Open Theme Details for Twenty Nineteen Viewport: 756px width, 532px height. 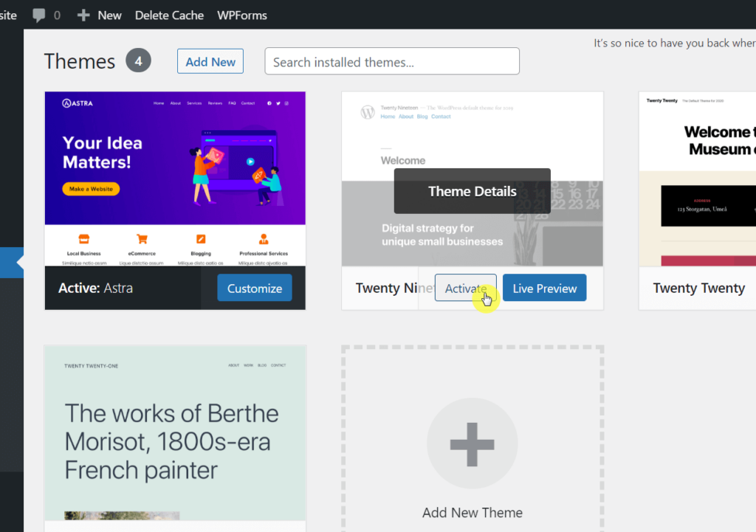[472, 191]
